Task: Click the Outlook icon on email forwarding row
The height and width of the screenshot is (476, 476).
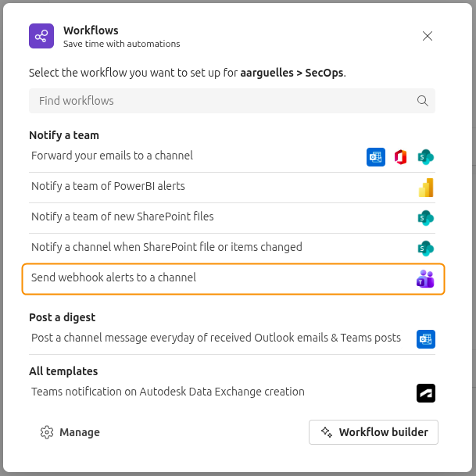Action: point(376,157)
